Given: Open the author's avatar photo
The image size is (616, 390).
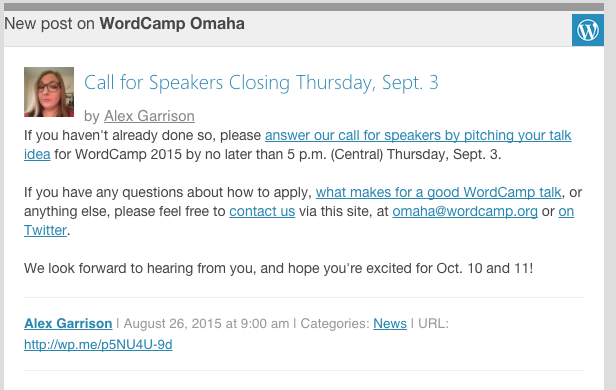Looking at the screenshot, I should [x=49, y=92].
